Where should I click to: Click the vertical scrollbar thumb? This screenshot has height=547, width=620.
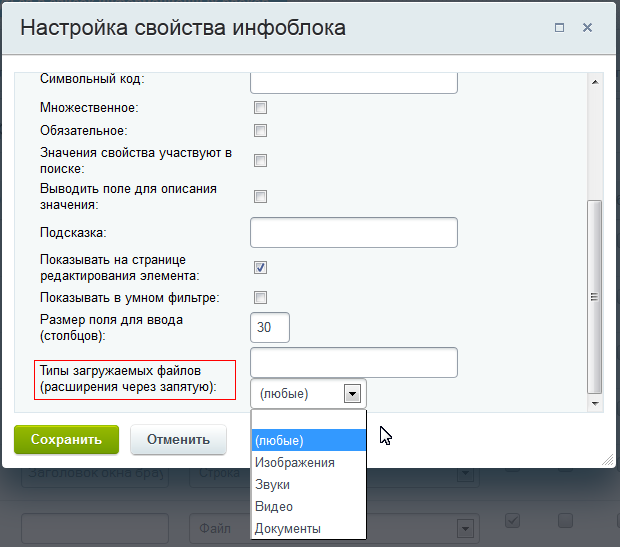(594, 297)
